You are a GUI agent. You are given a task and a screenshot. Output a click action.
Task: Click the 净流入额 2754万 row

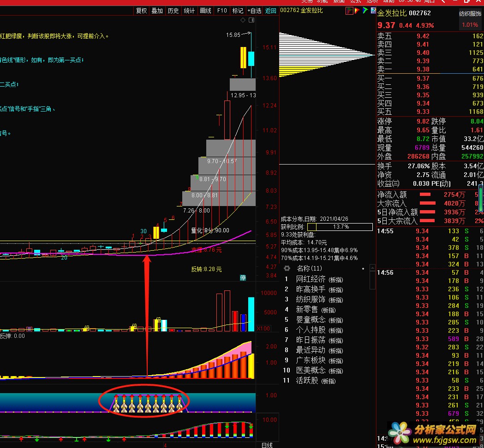click(430, 195)
